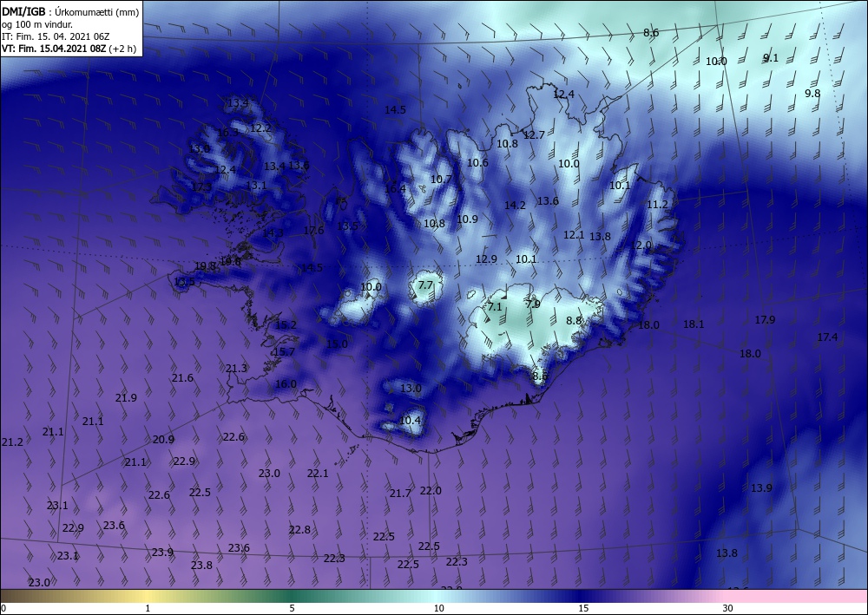Click the 1 tick label on the color scale
Viewport: 868px width, 615px height.
(x=148, y=608)
